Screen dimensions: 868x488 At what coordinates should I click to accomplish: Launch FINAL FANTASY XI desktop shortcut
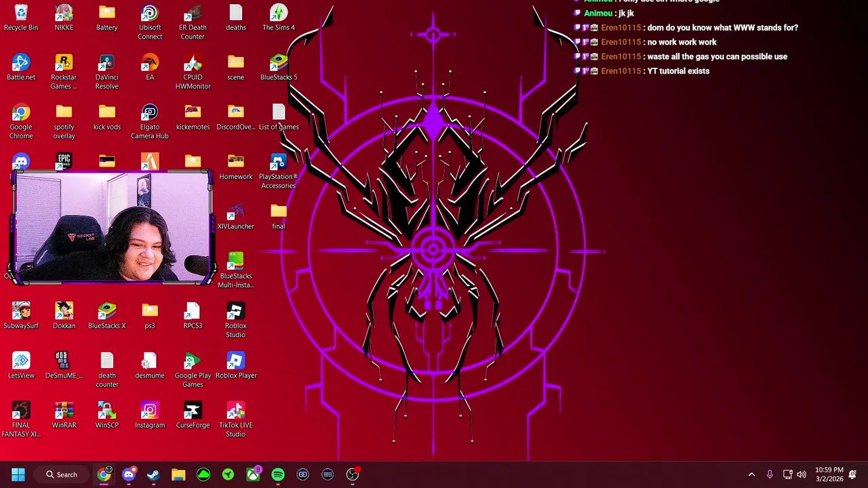[x=21, y=420]
